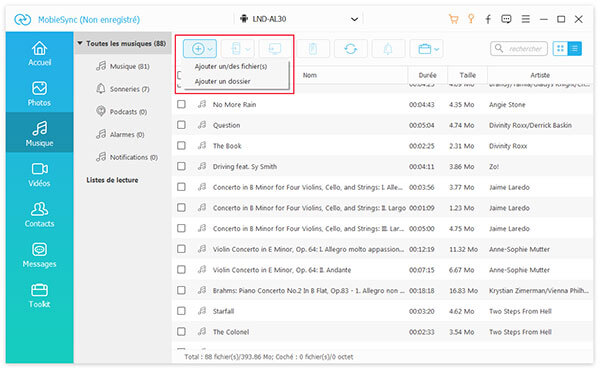Click the 11.32 Mo size cell
Viewport: 600px width, 370px height.
coord(463,249)
